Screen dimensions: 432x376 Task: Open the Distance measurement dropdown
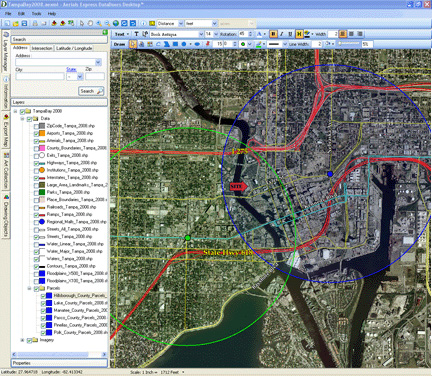point(180,23)
